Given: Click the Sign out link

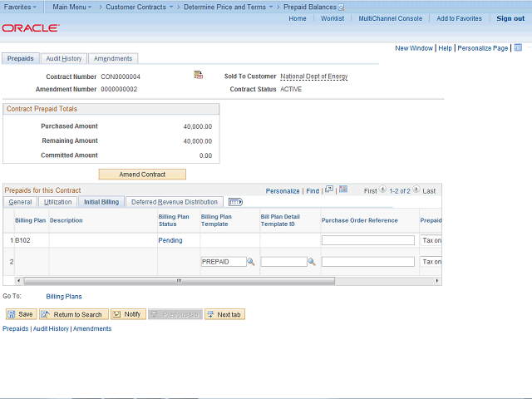Looking at the screenshot, I should click(510, 18).
